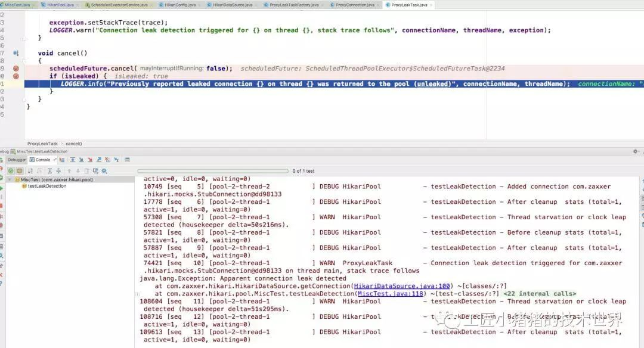Select the testLeakDetection test row
The height and width of the screenshot is (348, 644).
pyautogui.click(x=44, y=186)
